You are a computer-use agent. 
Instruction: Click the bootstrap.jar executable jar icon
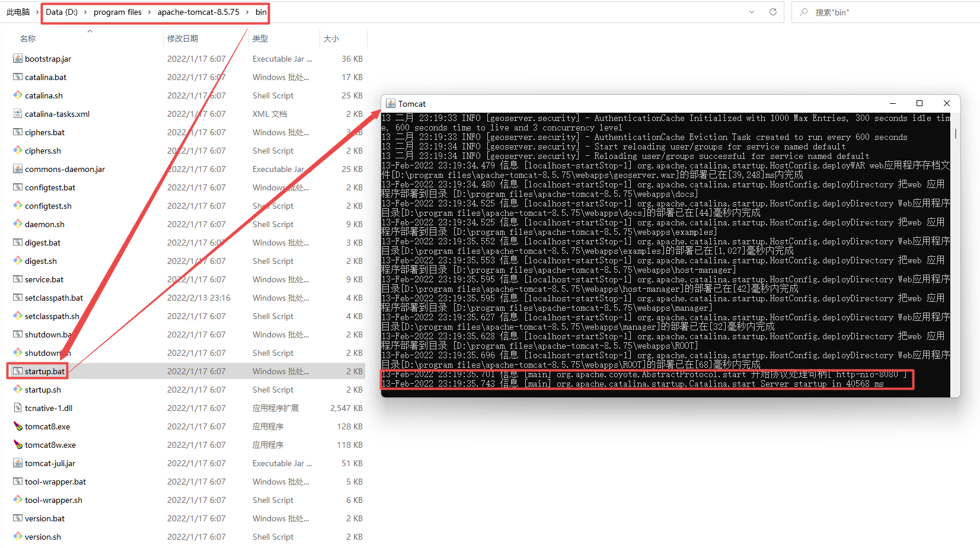(17, 58)
